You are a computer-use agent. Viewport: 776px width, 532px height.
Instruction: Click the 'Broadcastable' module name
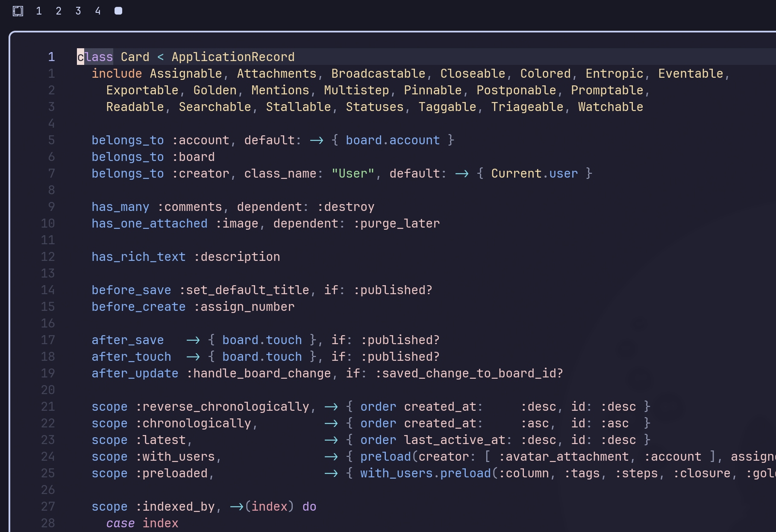coord(378,73)
